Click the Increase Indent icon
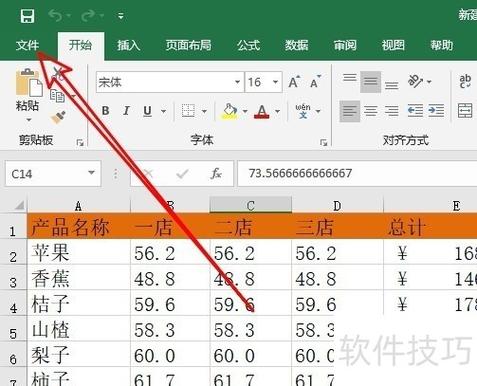Screen dimensions: 477x386 [436, 111]
